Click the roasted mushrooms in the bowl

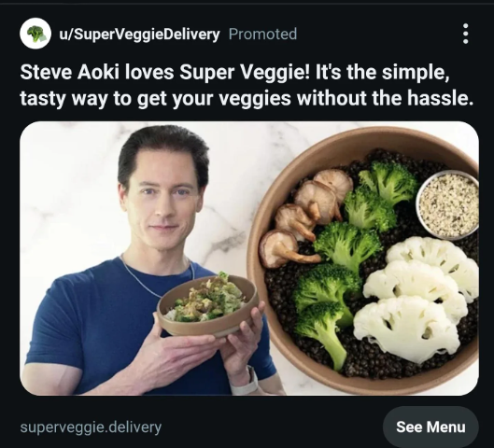coord(304,218)
